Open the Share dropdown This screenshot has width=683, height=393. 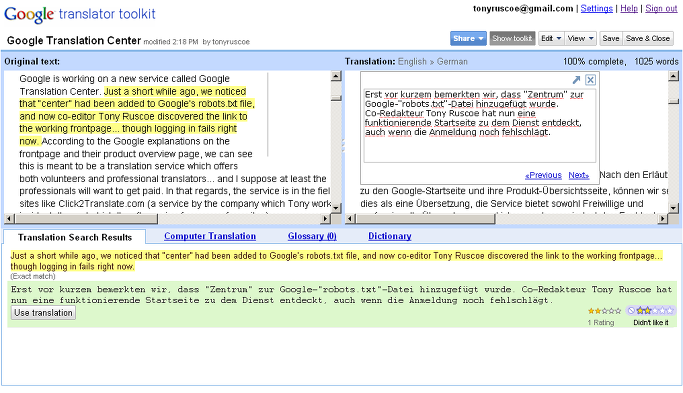click(x=468, y=38)
